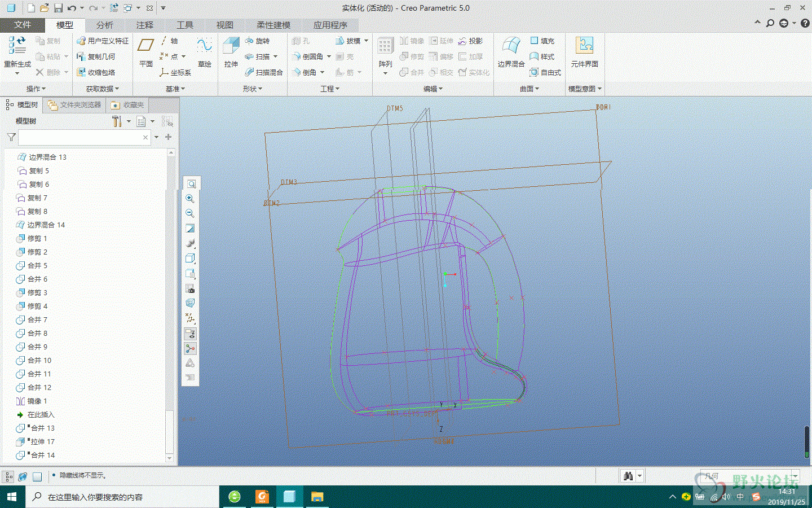Open the model tree filter funnel icon
The width and height of the screenshot is (812, 508).
(x=11, y=137)
